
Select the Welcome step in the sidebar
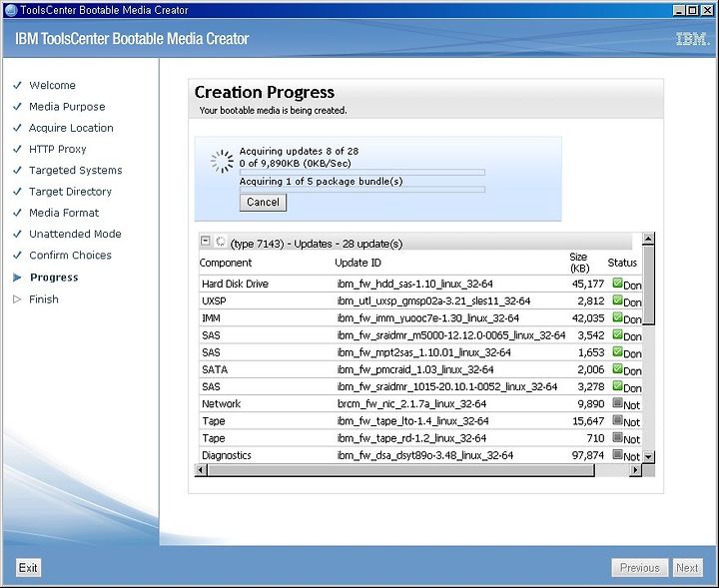[52, 85]
